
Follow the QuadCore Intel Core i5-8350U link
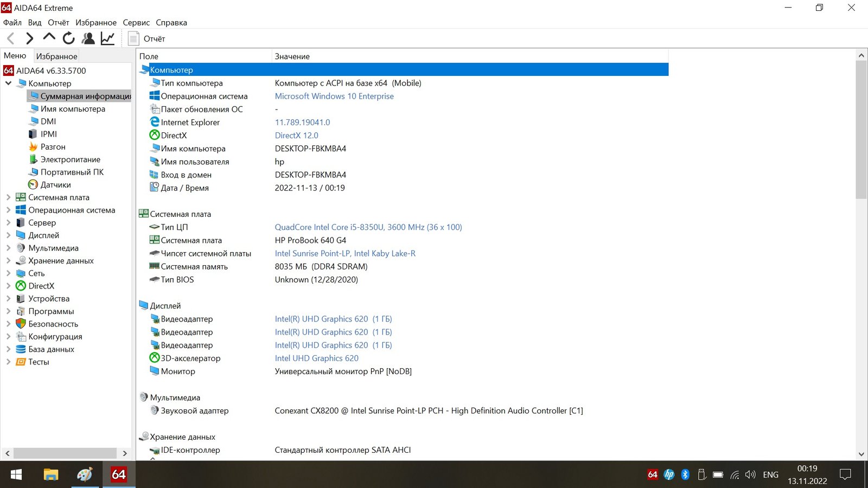click(x=368, y=227)
